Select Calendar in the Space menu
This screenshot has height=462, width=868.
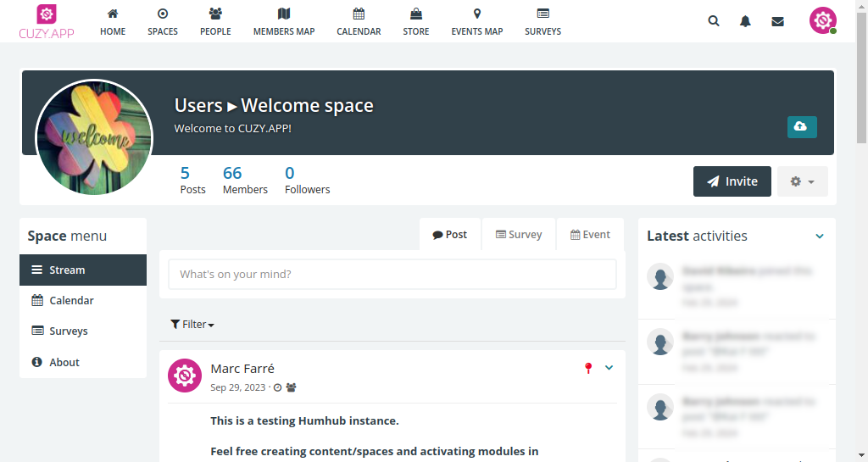[x=71, y=301]
